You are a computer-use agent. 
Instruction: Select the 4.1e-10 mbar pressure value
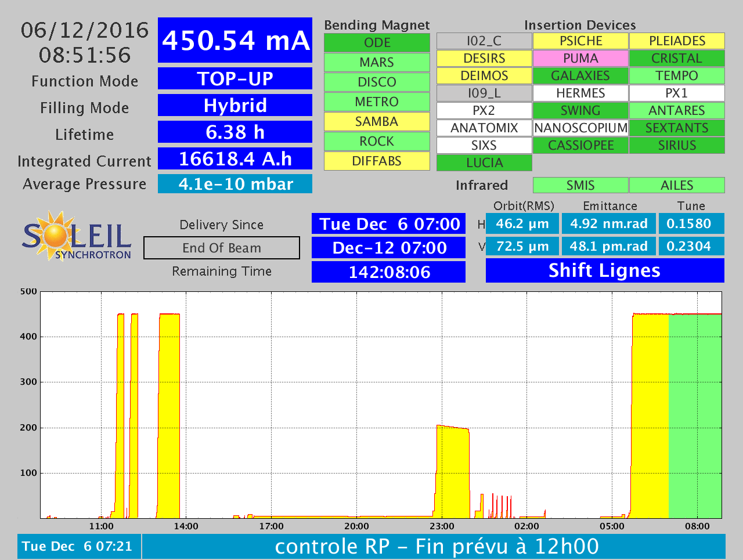coord(235,184)
